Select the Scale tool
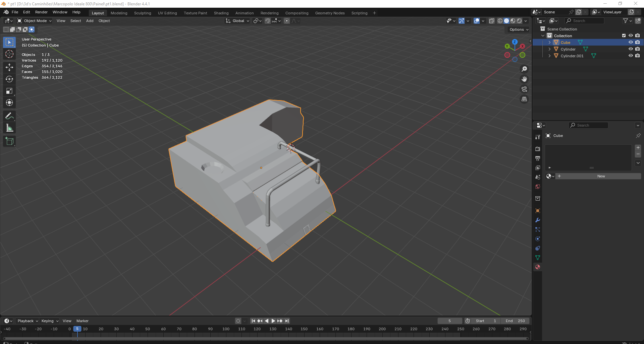 coord(9,91)
